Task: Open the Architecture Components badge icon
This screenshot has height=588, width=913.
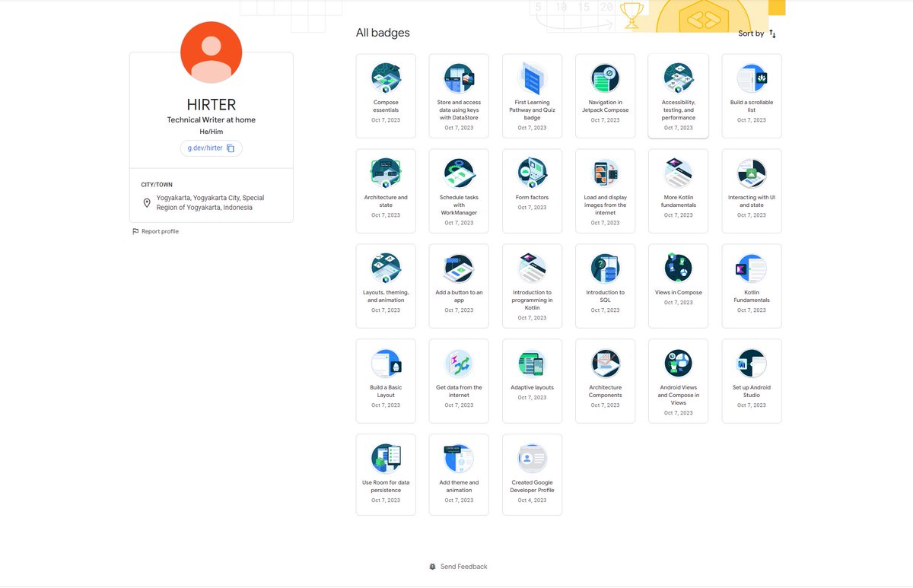Action: coord(605,364)
